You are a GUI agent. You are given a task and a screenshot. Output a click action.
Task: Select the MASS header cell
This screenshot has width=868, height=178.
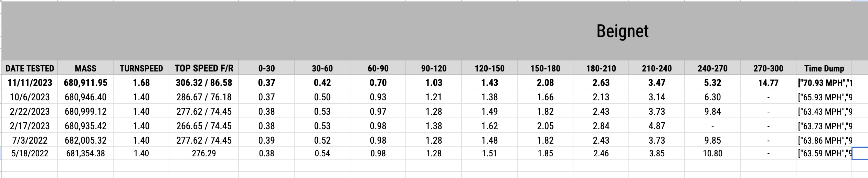point(85,68)
